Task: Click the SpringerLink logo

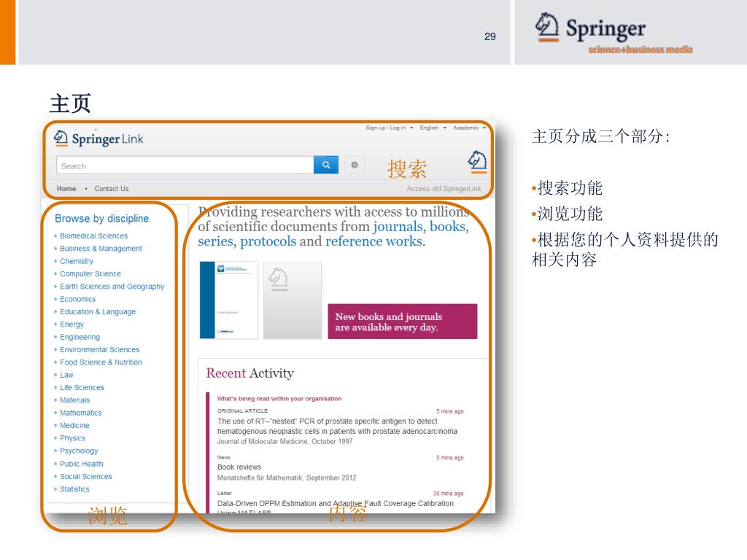Action: coord(98,139)
